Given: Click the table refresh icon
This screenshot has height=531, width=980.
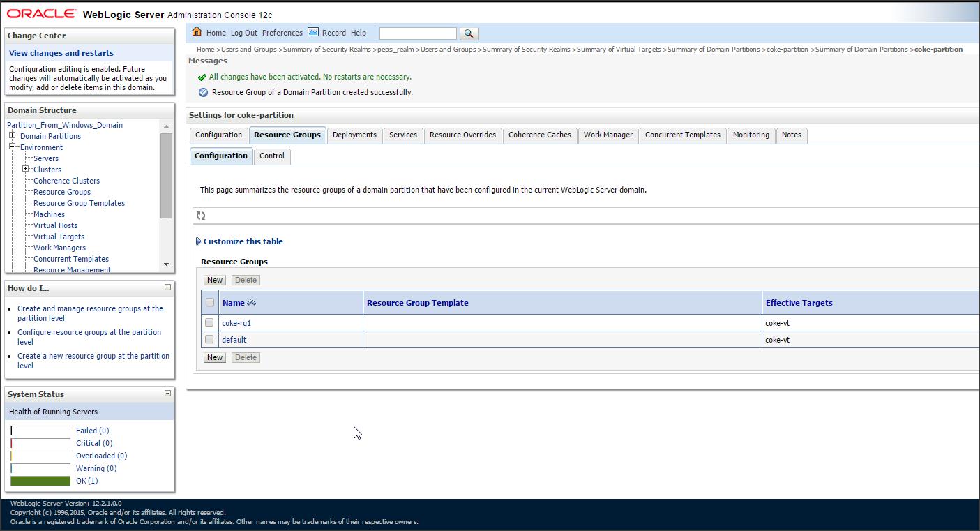Looking at the screenshot, I should tap(201, 216).
